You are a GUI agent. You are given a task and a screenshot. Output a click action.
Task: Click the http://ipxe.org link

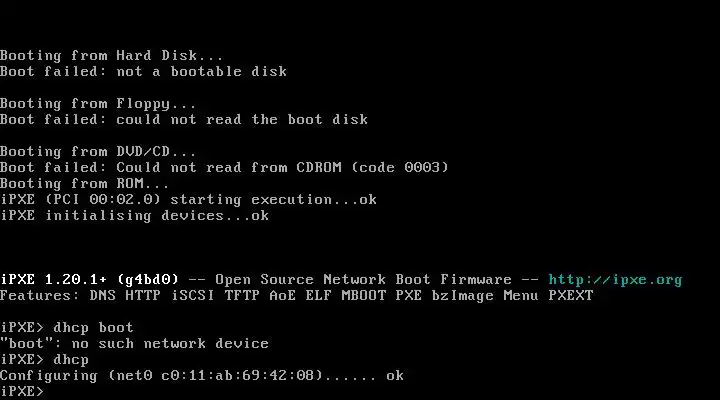615,280
